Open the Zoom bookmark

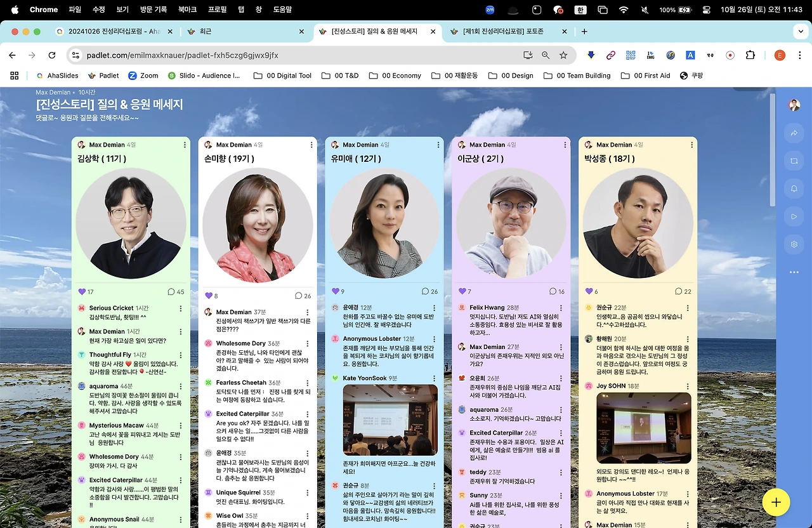143,76
